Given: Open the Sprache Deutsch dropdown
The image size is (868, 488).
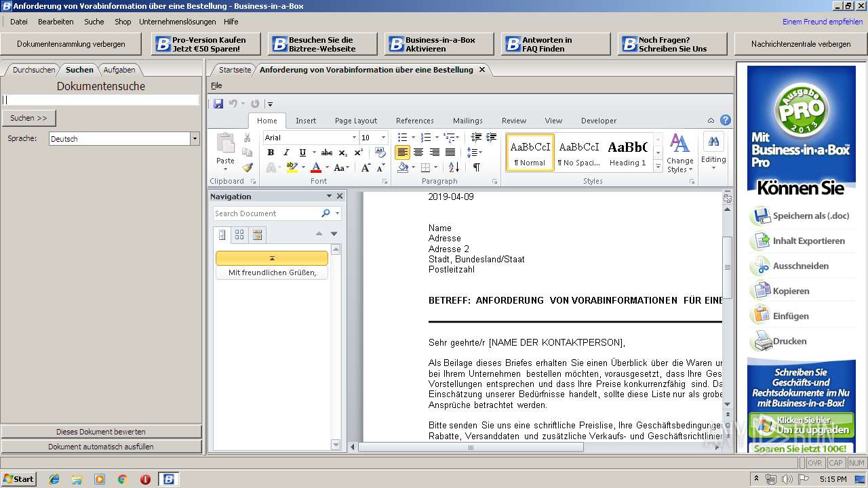Looking at the screenshot, I should 195,138.
